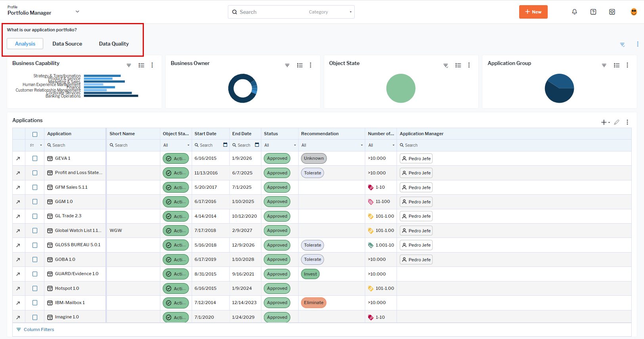Toggle the select-all checkbox in table header

pyautogui.click(x=35, y=134)
